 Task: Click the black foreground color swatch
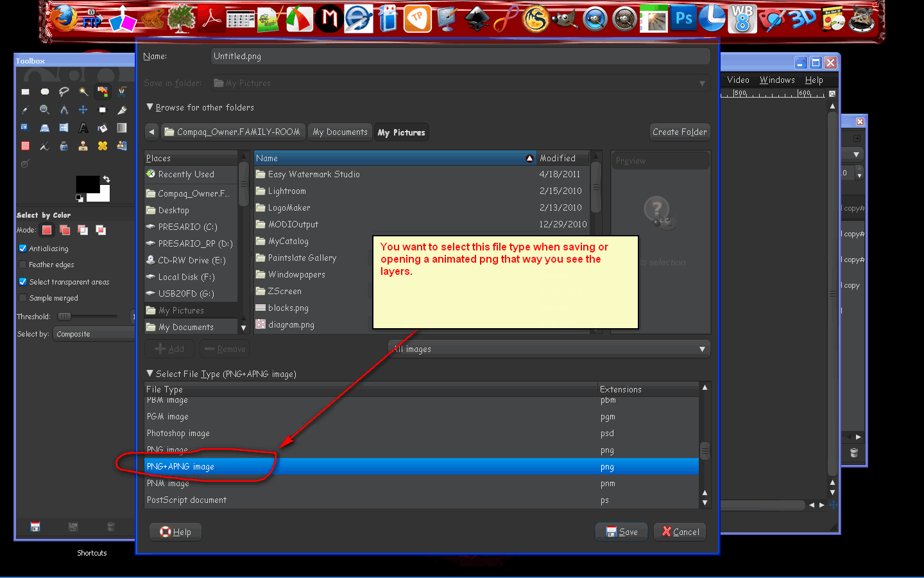(87, 184)
